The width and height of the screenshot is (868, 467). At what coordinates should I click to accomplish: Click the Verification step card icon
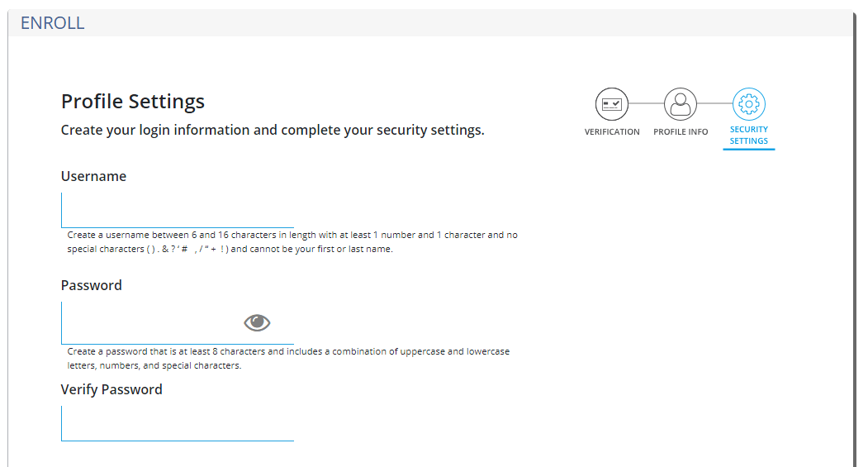click(x=612, y=103)
